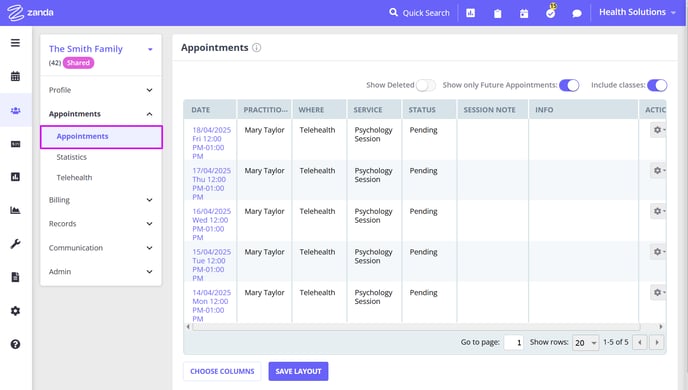The width and height of the screenshot is (688, 390).
Task: Enable the Show Deleted toggle
Action: point(425,85)
